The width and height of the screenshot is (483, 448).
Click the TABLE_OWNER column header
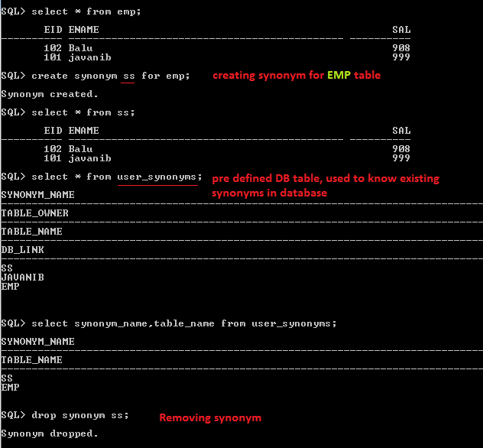pyautogui.click(x=35, y=213)
